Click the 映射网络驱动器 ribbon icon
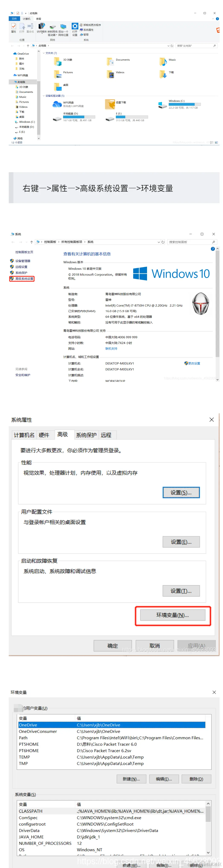 [x=52, y=30]
